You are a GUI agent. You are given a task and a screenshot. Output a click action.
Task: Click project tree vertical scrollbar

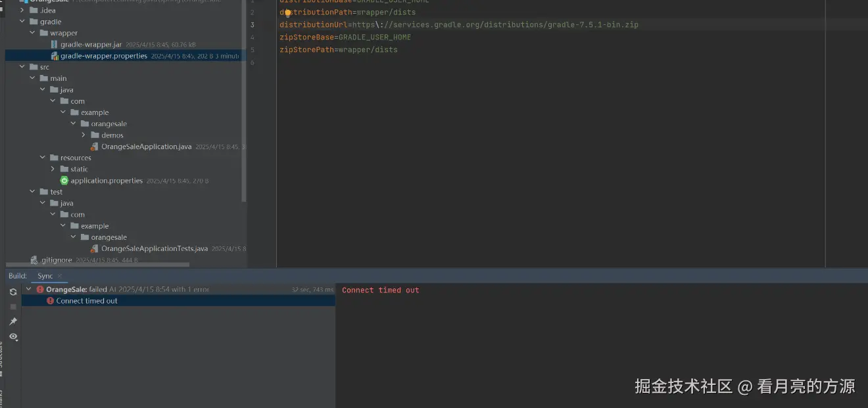(x=245, y=101)
